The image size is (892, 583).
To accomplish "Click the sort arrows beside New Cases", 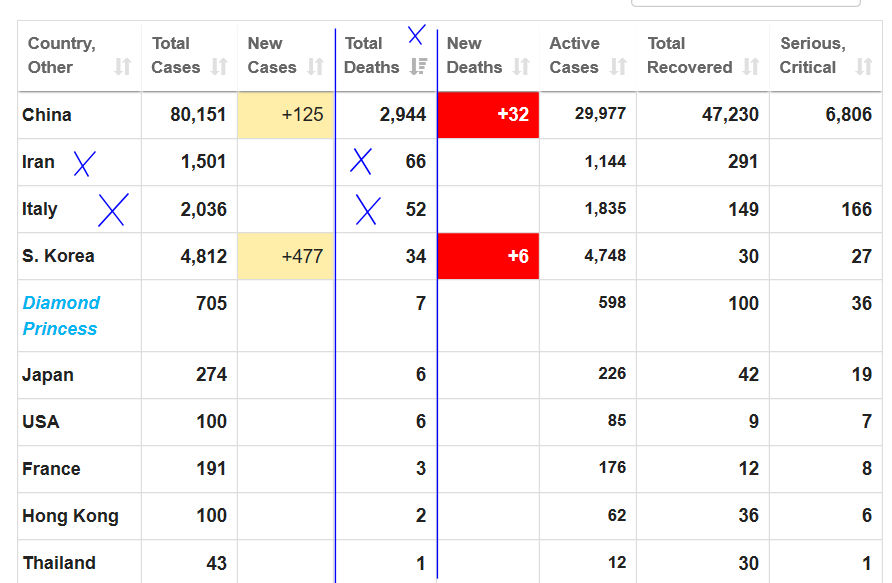I will pyautogui.click(x=316, y=67).
